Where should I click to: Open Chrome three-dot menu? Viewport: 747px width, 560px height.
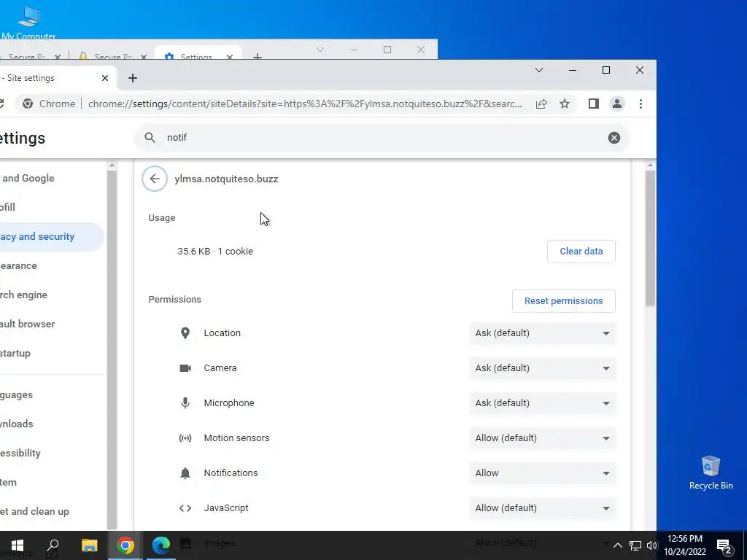pyautogui.click(x=640, y=104)
